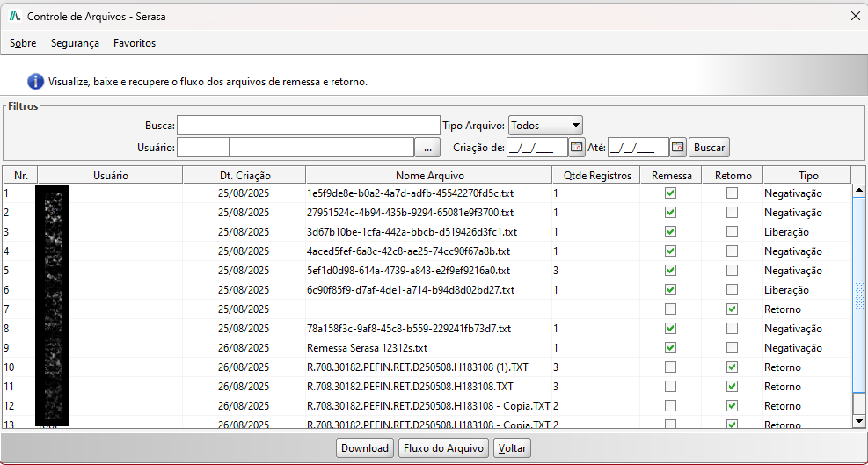Select file 1e5f9de8e-b0a2-4a7d-adfb-45542270fd5c.txt
The width and height of the screenshot is (868, 465).
410,193
